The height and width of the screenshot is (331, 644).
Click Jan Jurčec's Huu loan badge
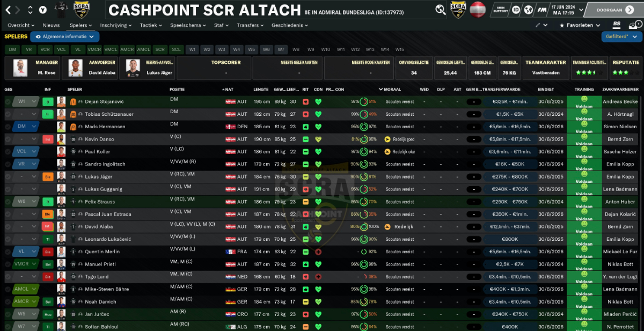pos(48,314)
